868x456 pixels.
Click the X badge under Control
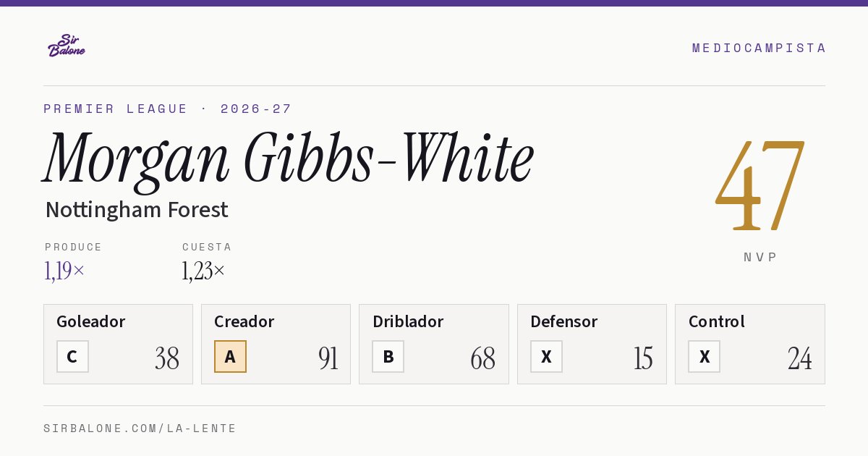point(704,356)
